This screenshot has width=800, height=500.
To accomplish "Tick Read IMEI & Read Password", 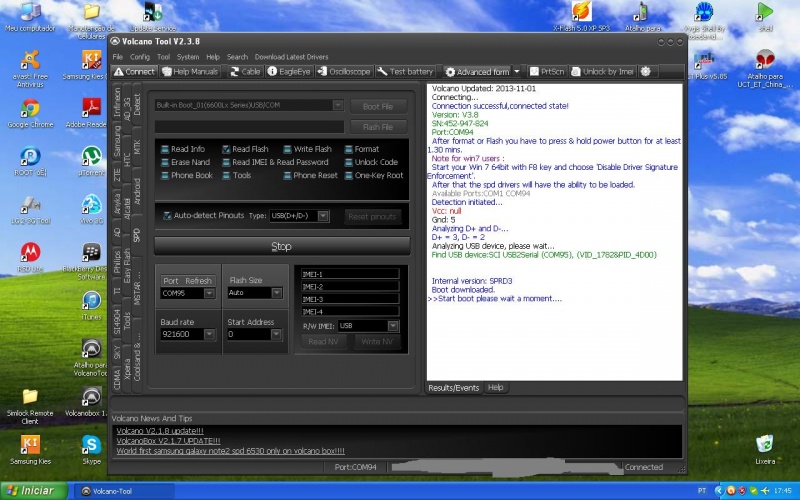I will coord(226,162).
